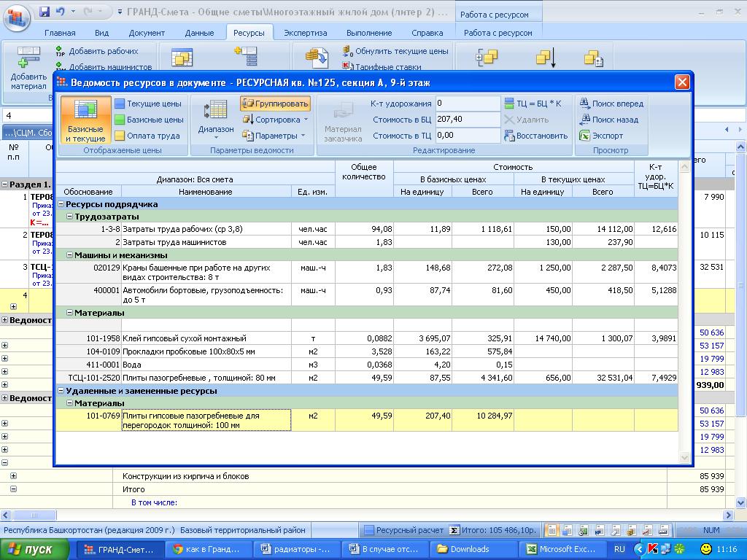The image size is (747, 560).
Task: Click Поиск вперед search forward icon
Action: click(585, 104)
